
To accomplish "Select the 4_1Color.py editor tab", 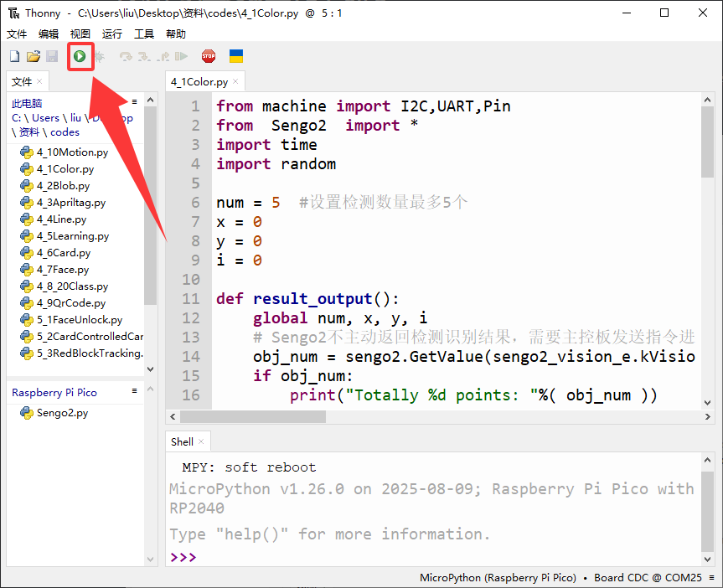I will point(199,81).
